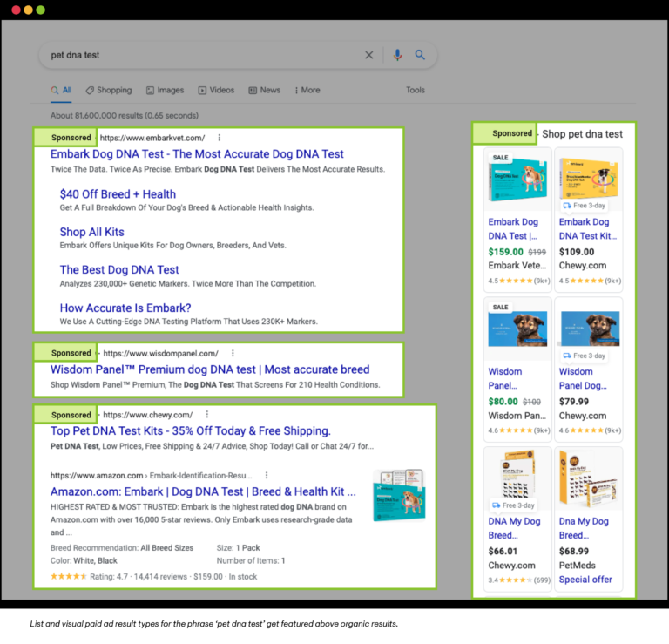Open 'How Accurate Is Embark?' sitelink
669x644 pixels.
[x=125, y=308]
